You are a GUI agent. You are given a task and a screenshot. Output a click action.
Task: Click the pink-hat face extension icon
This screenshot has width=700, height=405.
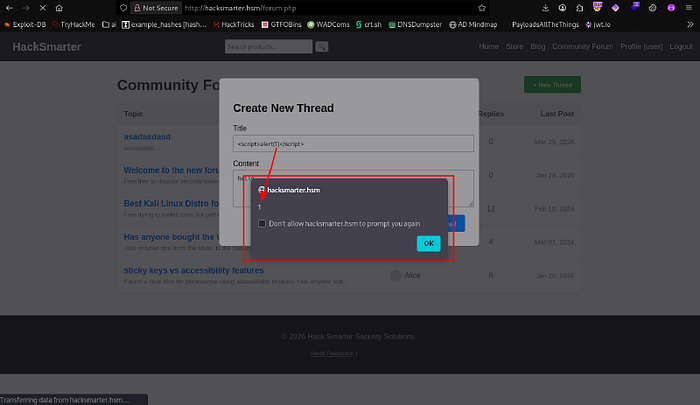597,7
